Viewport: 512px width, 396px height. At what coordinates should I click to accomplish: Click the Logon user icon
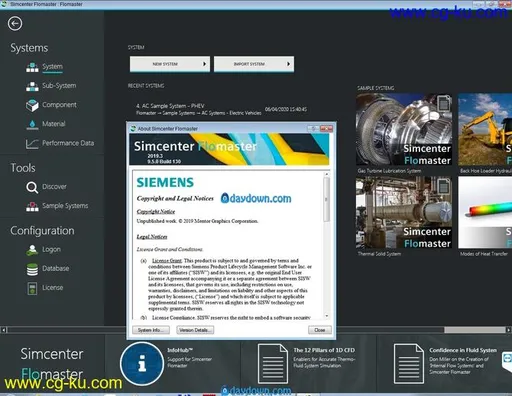[32, 250]
